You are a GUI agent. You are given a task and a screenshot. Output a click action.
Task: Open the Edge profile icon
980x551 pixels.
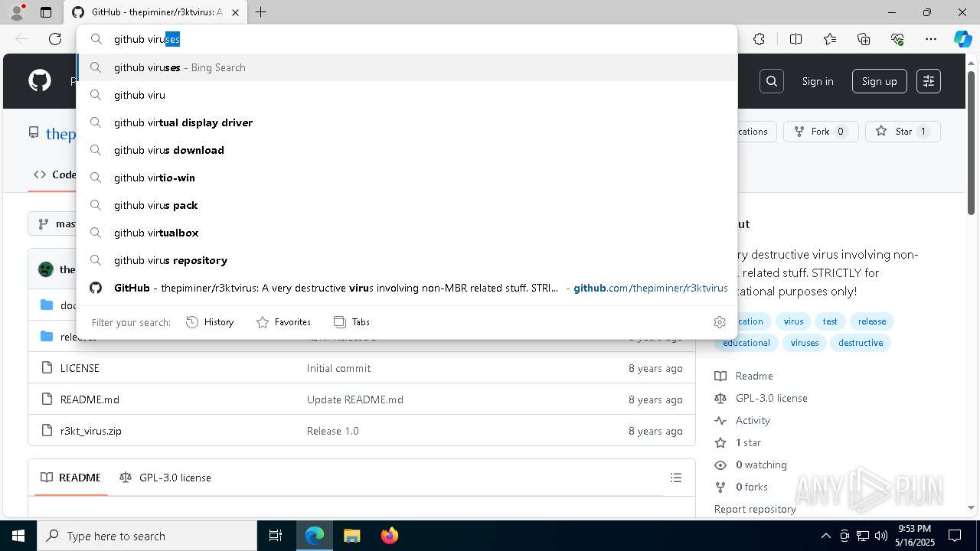[x=16, y=12]
